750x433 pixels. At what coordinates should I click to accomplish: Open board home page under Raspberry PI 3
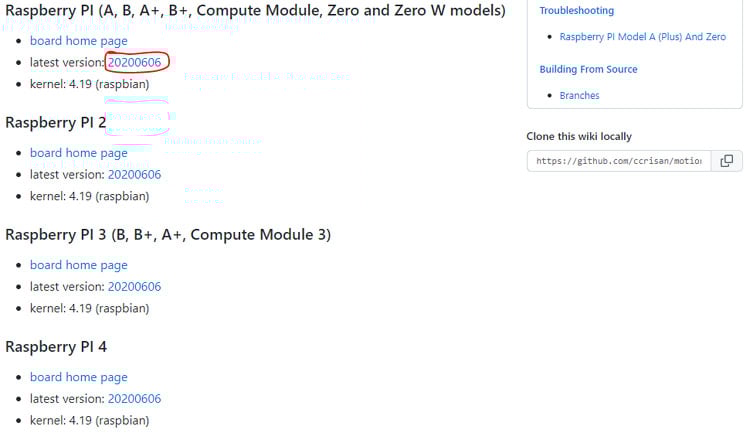click(79, 265)
